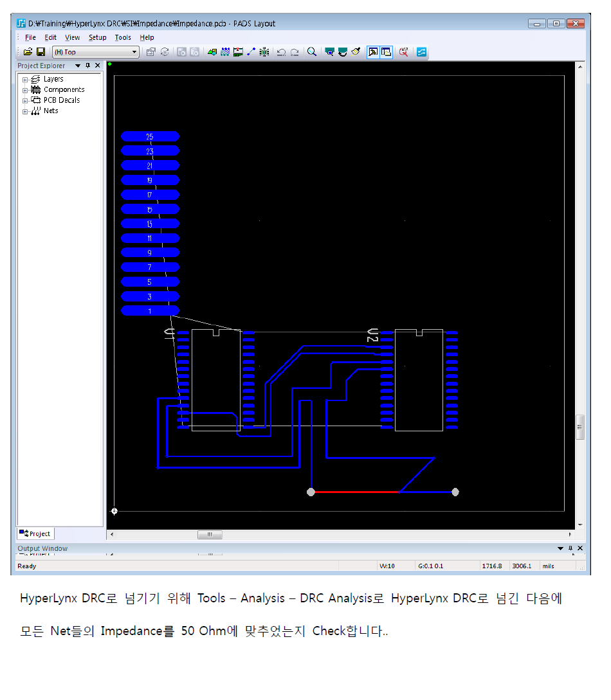611x700 pixels.
Task: Click the Undo arrow icon
Action: (x=281, y=52)
